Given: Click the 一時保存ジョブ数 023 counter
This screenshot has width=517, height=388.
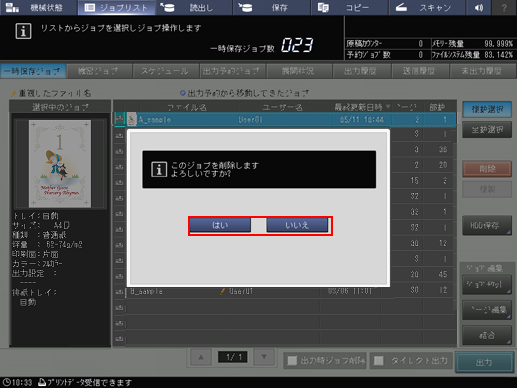Looking at the screenshot, I should pos(297,45).
